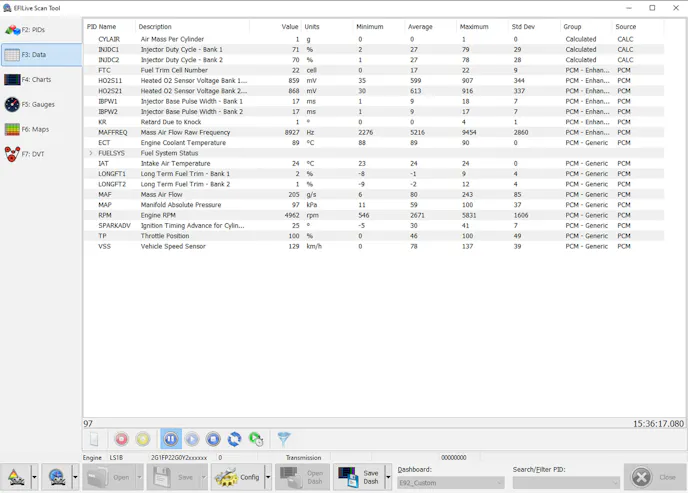
Task: Open the F2: PIDs panel
Action: point(40,30)
